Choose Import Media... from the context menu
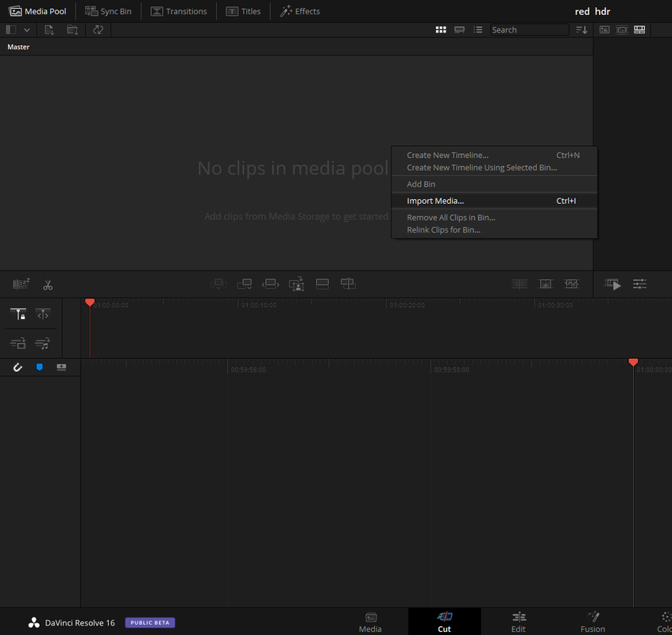The image size is (672, 635). [494, 201]
